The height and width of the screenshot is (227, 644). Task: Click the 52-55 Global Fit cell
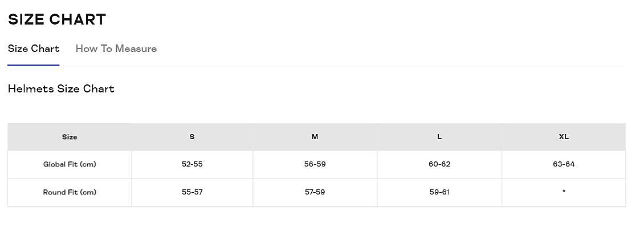(192, 164)
